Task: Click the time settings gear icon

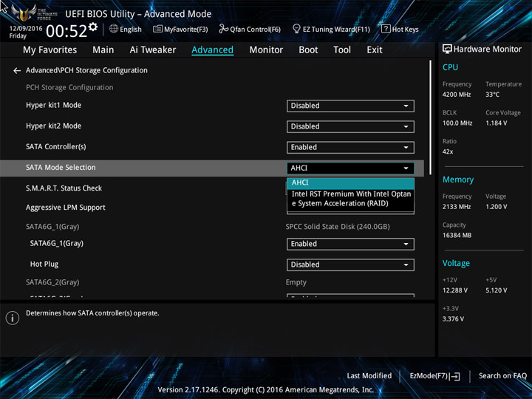Action: 93,27
